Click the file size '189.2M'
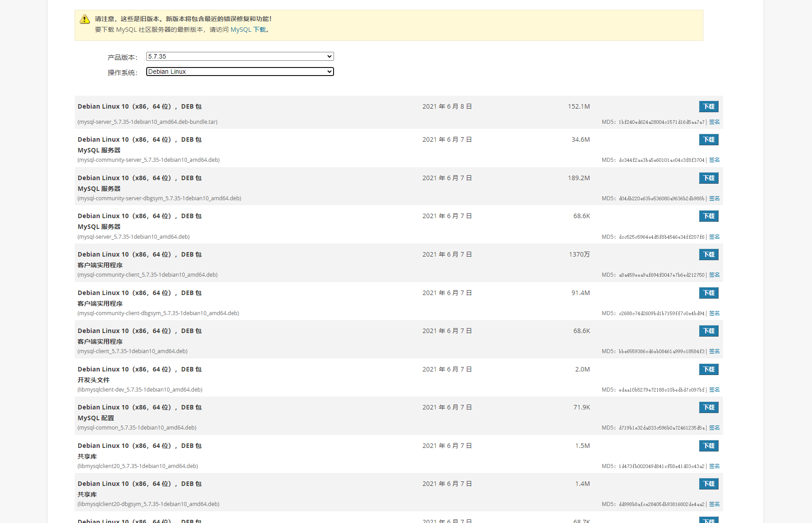 pyautogui.click(x=579, y=178)
